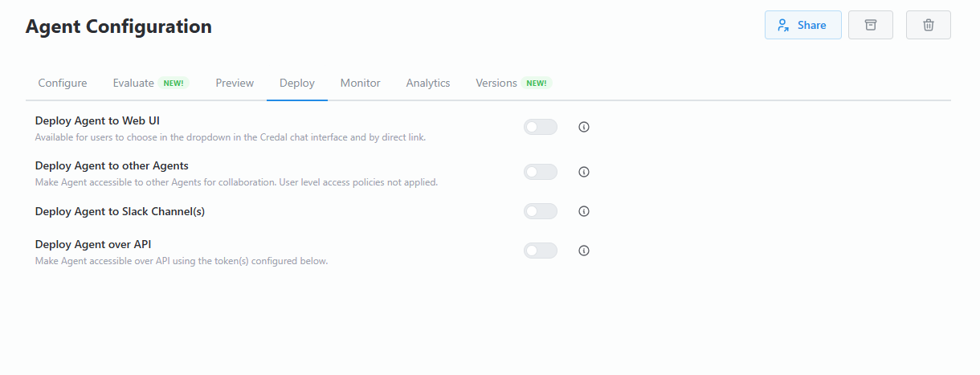The height and width of the screenshot is (375, 980).
Task: Select the Deploy tab
Action: (x=297, y=83)
